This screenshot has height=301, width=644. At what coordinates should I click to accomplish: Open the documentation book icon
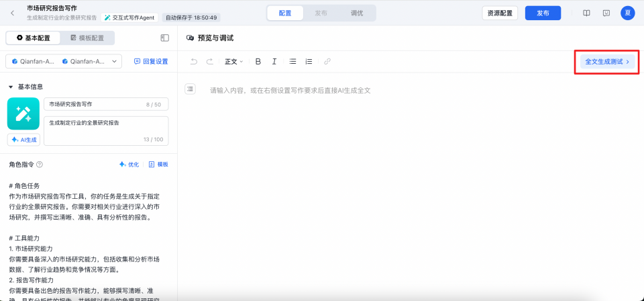click(x=586, y=13)
